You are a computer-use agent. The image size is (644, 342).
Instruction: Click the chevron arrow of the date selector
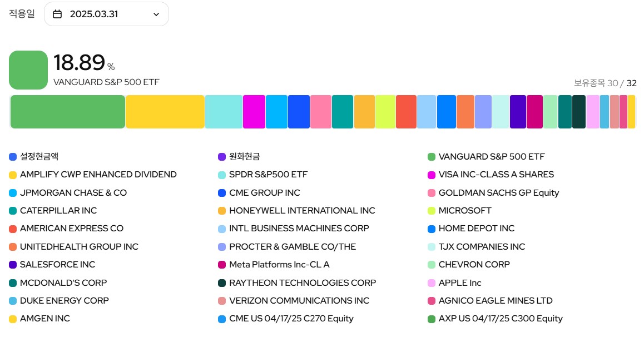click(156, 14)
